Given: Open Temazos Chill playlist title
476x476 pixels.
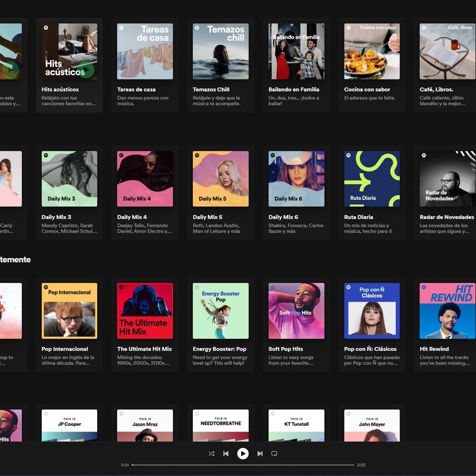Looking at the screenshot, I should coord(211,89).
